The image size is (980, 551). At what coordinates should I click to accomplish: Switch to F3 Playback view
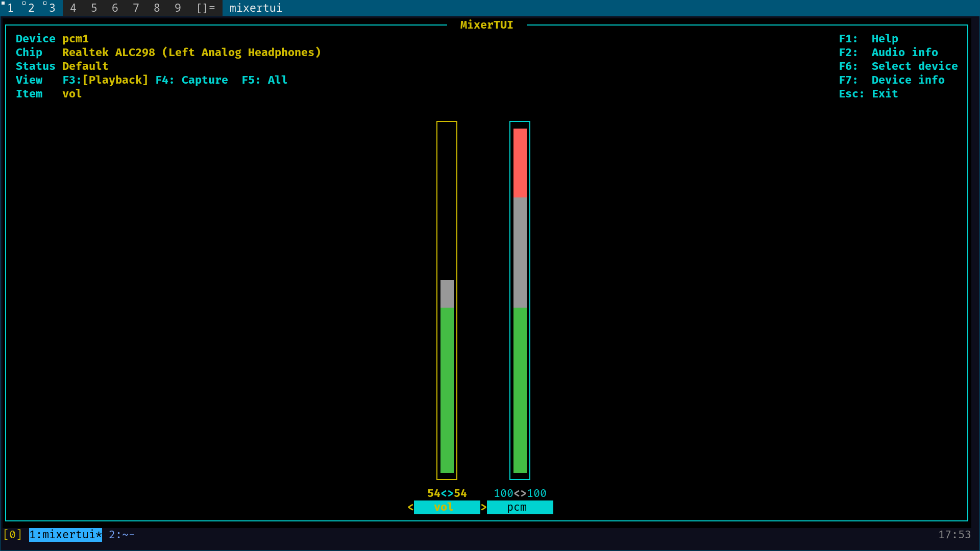coord(105,80)
